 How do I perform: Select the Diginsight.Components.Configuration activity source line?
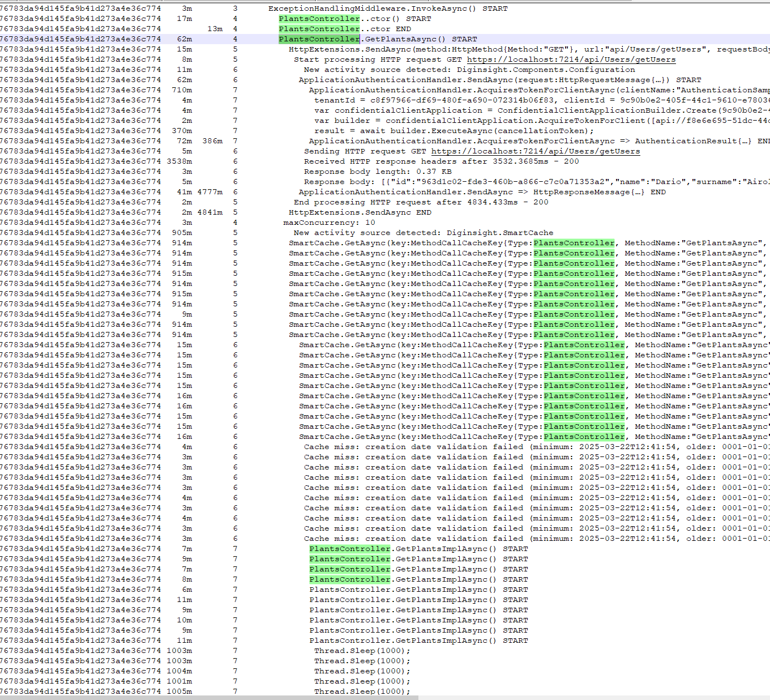pyautogui.click(x=469, y=70)
